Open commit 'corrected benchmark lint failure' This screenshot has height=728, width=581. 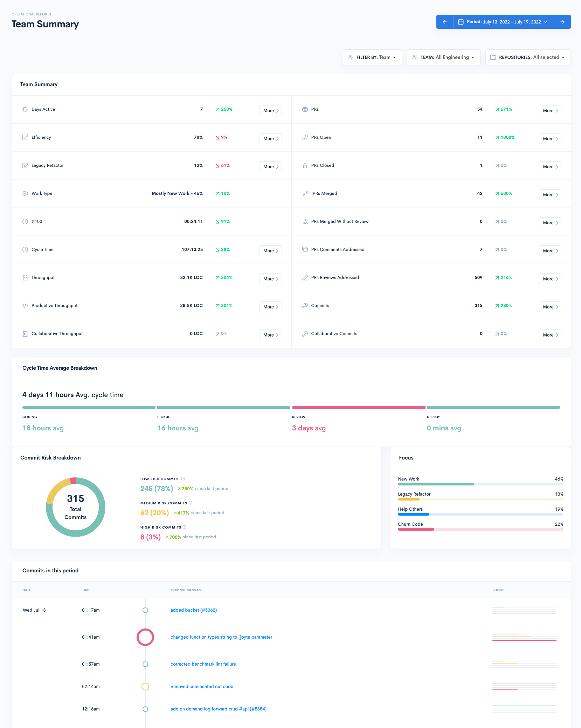tap(203, 664)
